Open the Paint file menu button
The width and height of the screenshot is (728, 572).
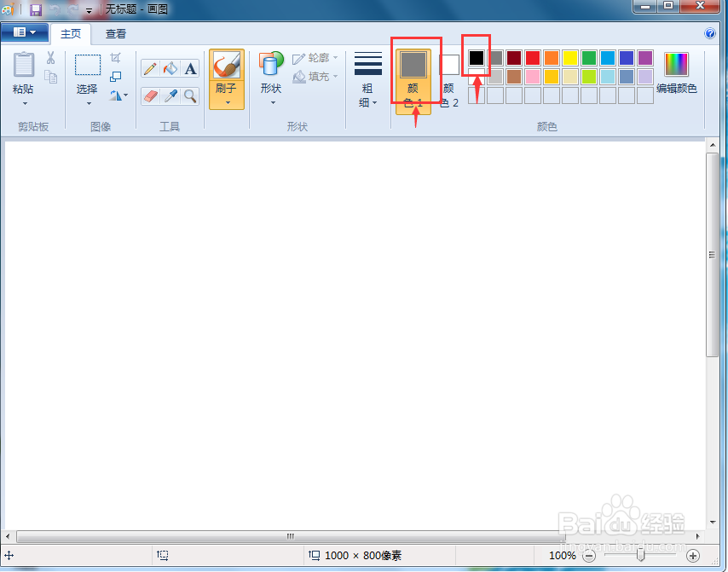pos(25,32)
